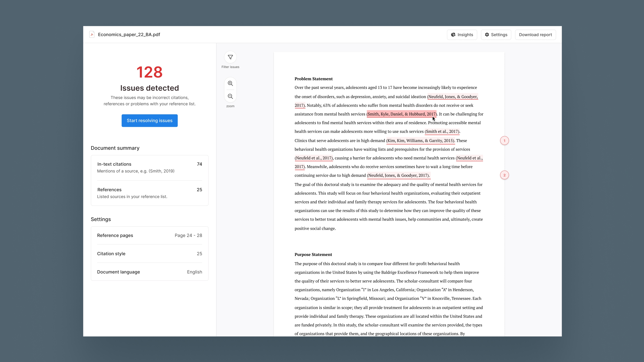Select issue marker number 2

pos(504,175)
